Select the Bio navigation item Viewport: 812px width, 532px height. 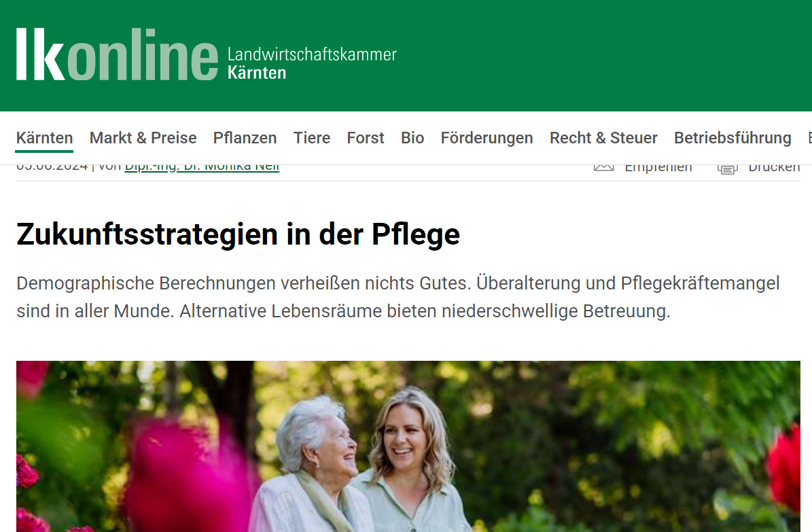412,138
